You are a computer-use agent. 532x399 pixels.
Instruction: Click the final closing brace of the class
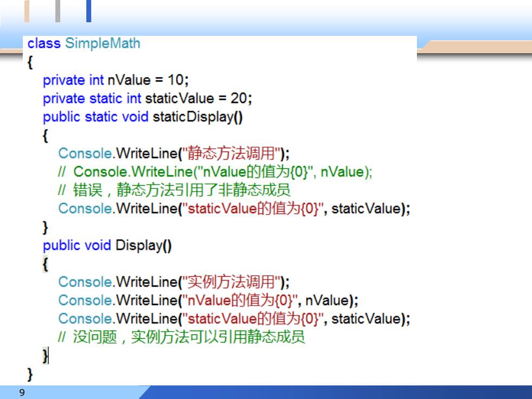click(x=30, y=374)
